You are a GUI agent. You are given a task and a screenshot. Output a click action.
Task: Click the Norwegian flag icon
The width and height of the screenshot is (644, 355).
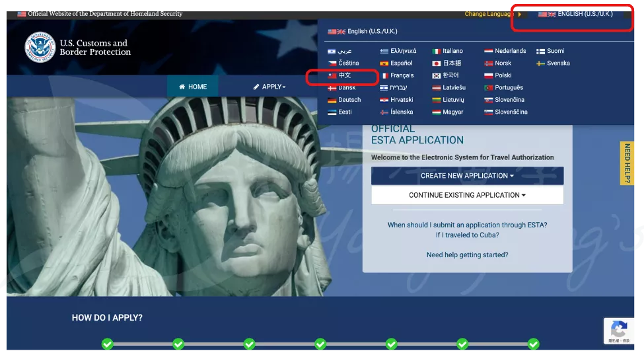click(488, 63)
